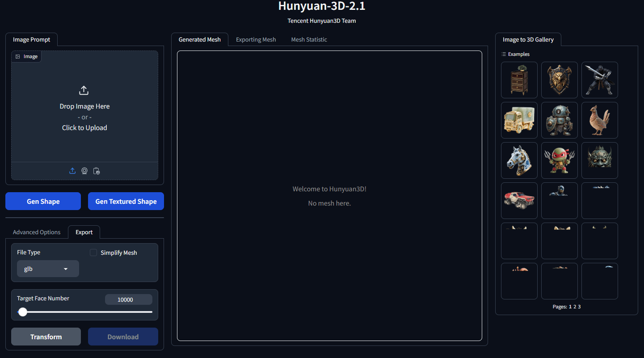Go to gallery page 2
Image resolution: width=644 pixels, height=358 pixels.
[575, 307]
